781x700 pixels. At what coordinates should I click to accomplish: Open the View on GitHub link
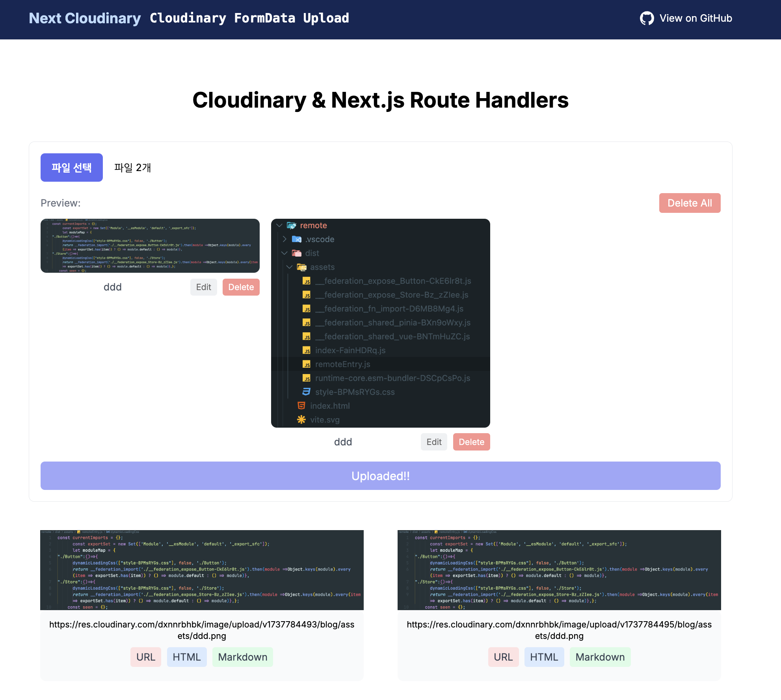[x=686, y=18]
